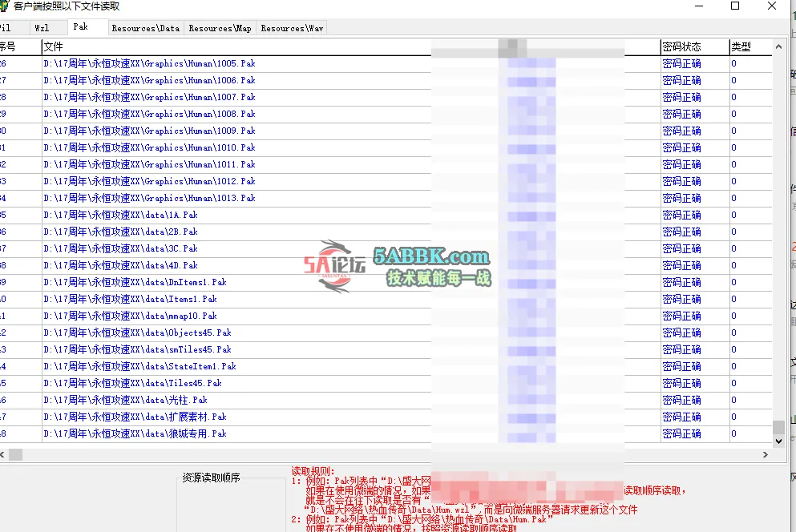Sort by 类型 column header
The height and width of the screenshot is (532, 796).
coord(751,46)
